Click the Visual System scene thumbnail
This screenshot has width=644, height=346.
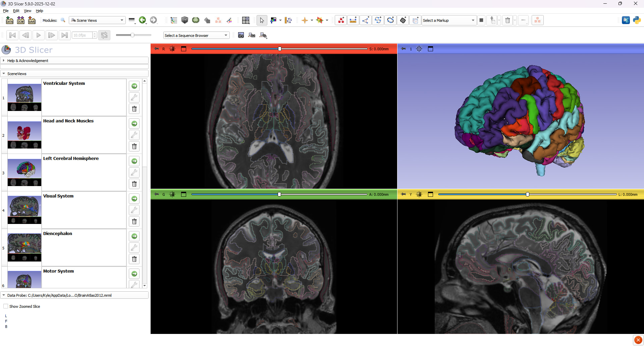[x=24, y=210]
